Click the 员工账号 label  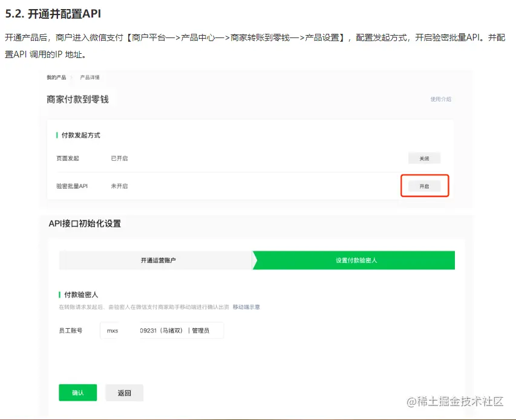(70, 331)
